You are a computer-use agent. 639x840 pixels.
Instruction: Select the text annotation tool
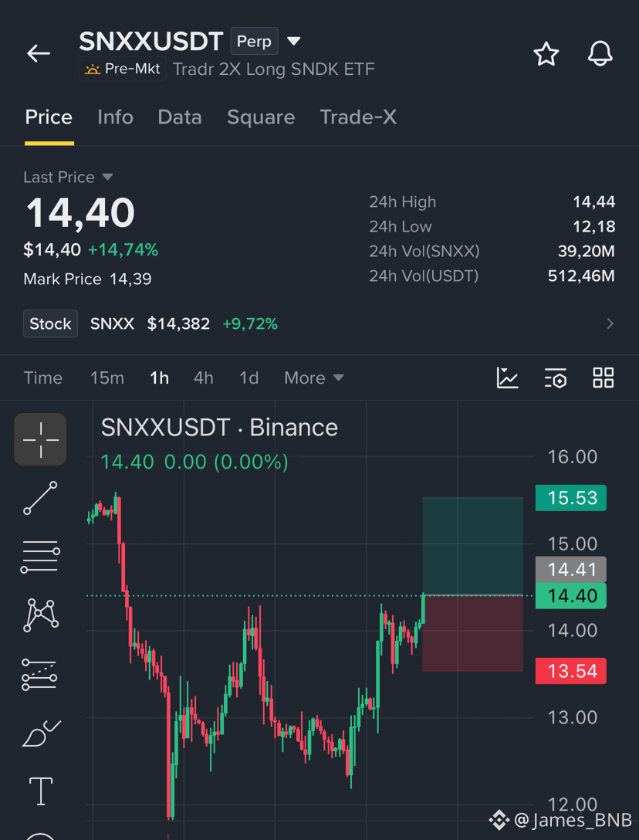[x=41, y=791]
